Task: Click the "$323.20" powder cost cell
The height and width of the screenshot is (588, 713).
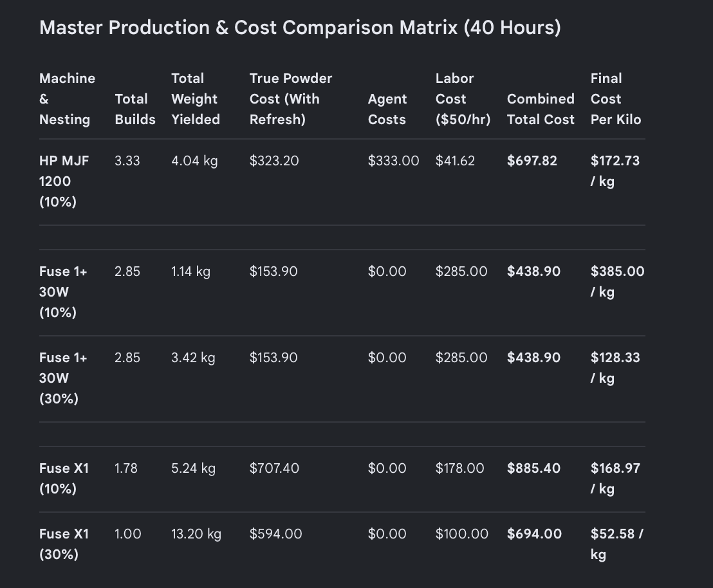Action: click(x=274, y=161)
